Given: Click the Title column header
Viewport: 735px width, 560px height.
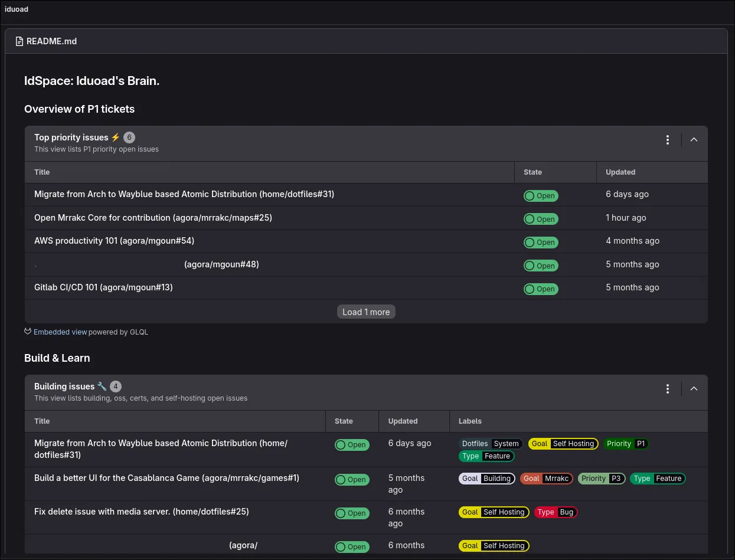Looking at the screenshot, I should (42, 172).
